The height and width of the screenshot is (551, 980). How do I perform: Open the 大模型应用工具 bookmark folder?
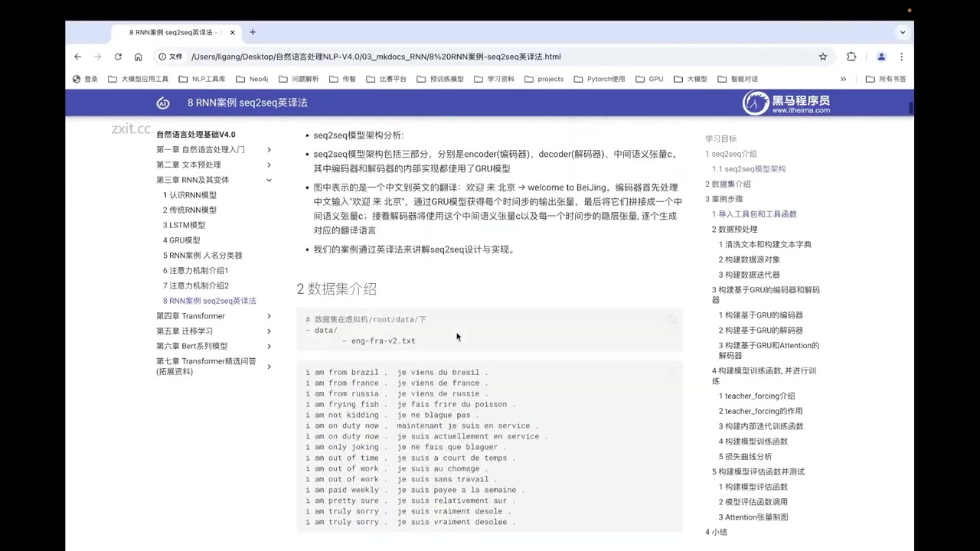(x=138, y=79)
